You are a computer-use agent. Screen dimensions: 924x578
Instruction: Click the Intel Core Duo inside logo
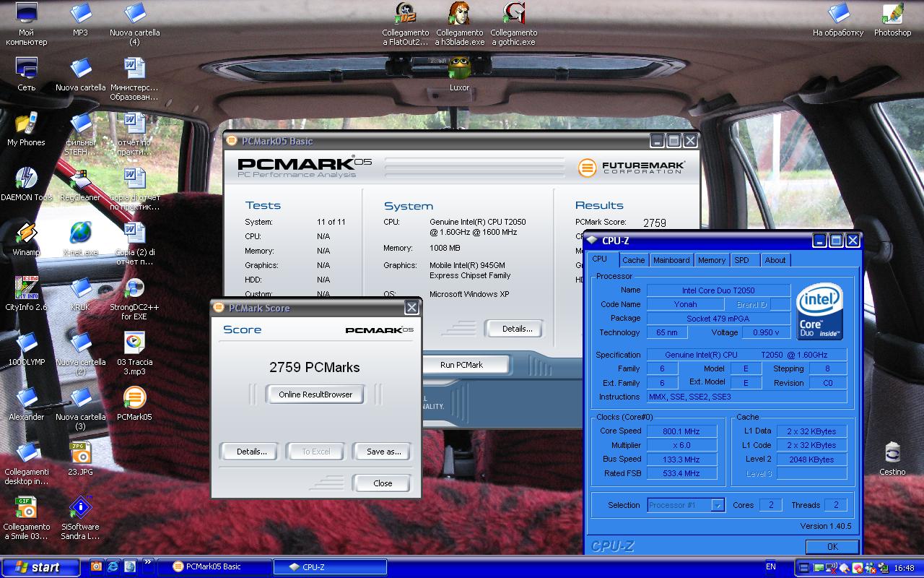[820, 312]
